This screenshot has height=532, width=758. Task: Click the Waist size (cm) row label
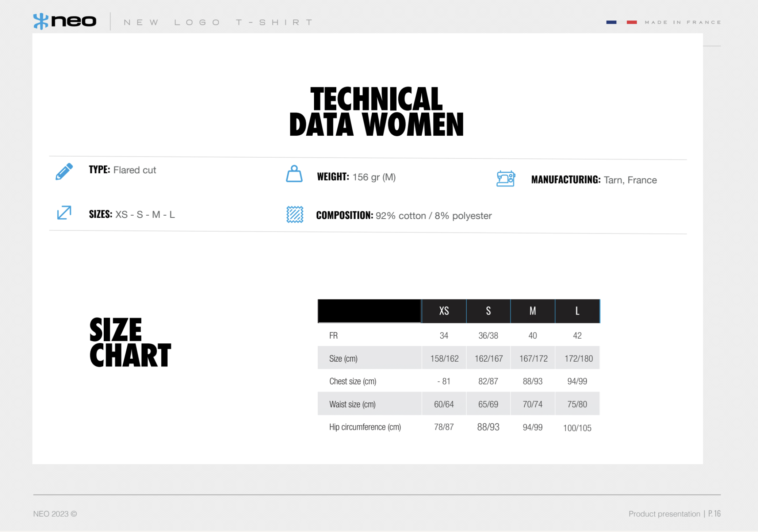coord(352,404)
